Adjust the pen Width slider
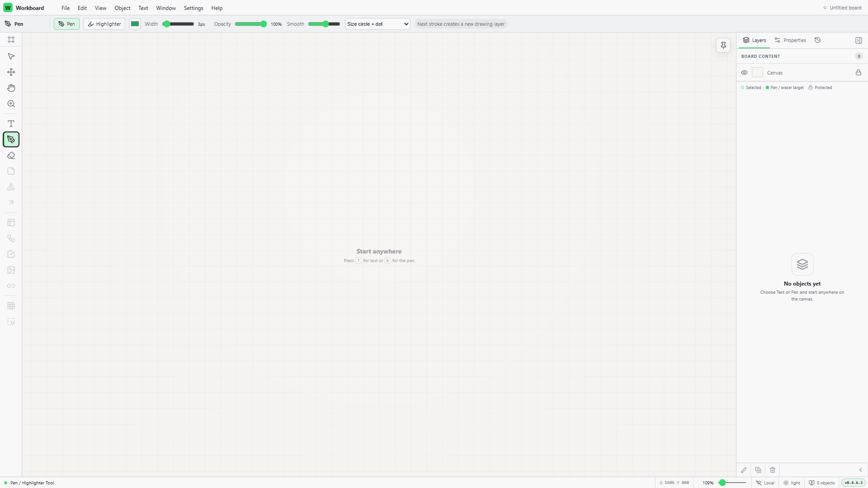The image size is (868, 488). (x=178, y=24)
